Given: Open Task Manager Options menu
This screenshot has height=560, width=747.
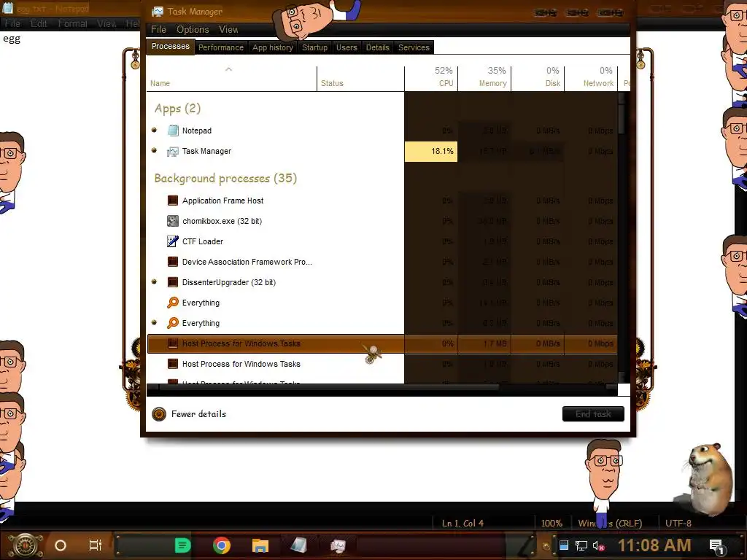Looking at the screenshot, I should point(193,29).
